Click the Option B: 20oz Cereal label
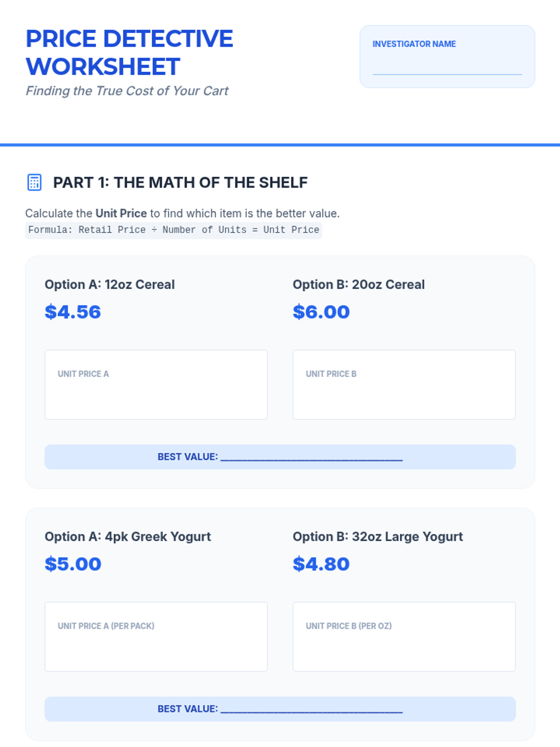The height and width of the screenshot is (747, 560). (358, 284)
